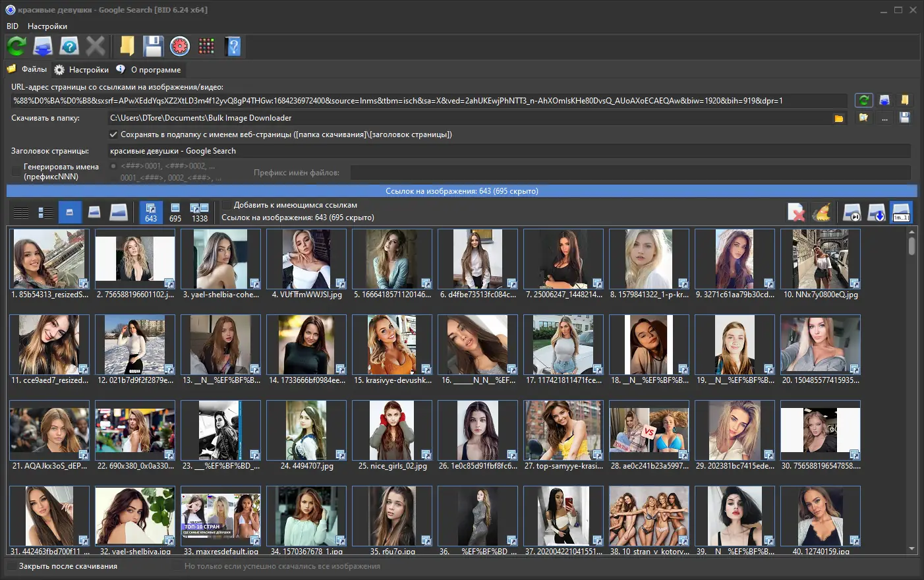Click the download-with-blue-arrow icon above thumbnails

tap(877, 212)
